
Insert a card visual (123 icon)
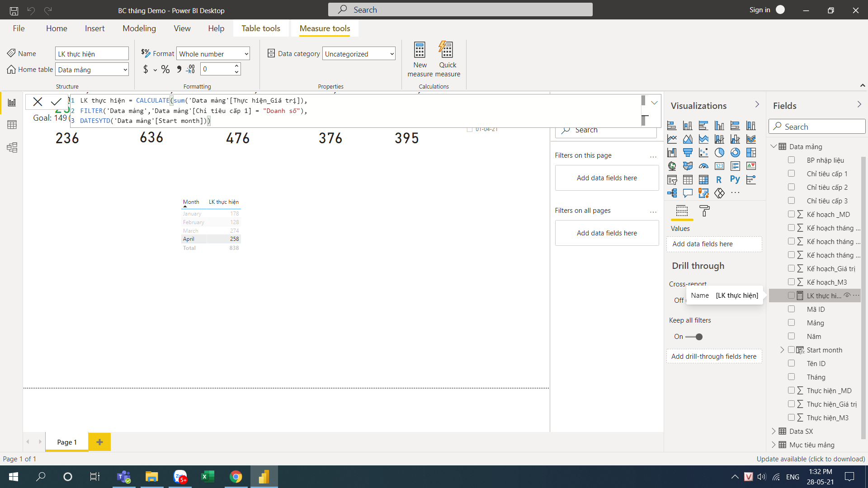point(719,166)
